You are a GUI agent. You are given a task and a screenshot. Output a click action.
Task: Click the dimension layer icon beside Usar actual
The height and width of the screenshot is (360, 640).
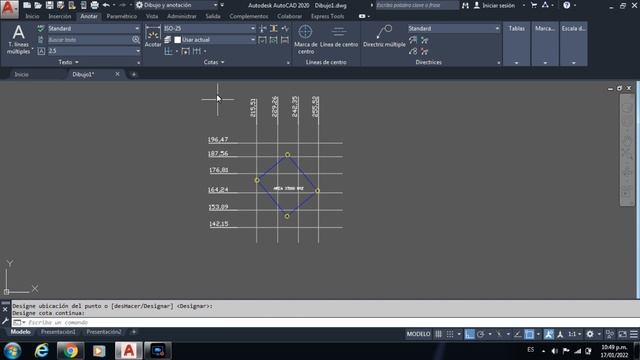pyautogui.click(x=168, y=40)
